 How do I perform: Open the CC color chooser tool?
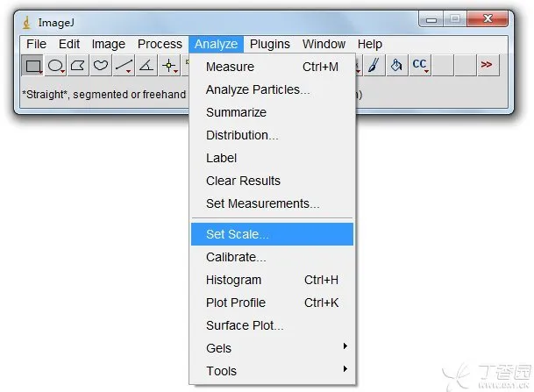[420, 65]
